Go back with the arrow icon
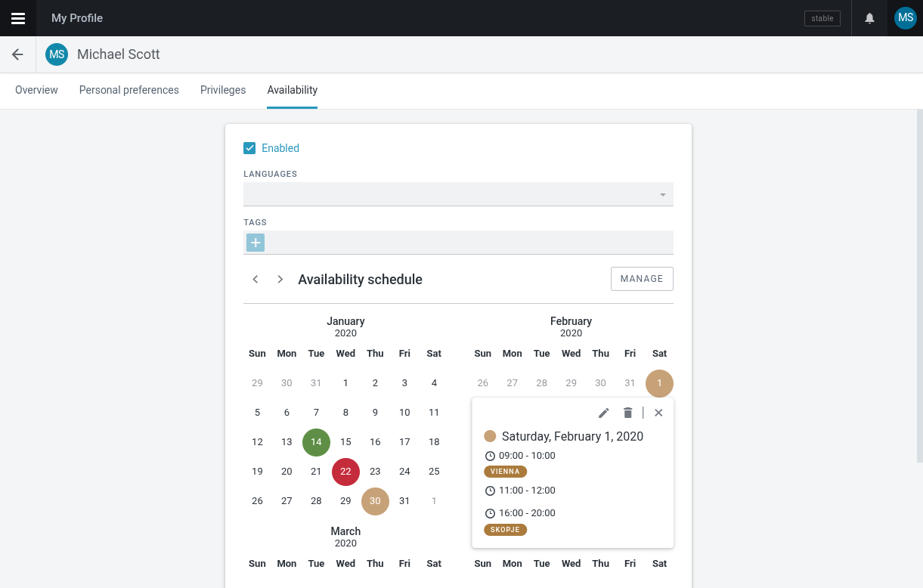 pyautogui.click(x=17, y=54)
